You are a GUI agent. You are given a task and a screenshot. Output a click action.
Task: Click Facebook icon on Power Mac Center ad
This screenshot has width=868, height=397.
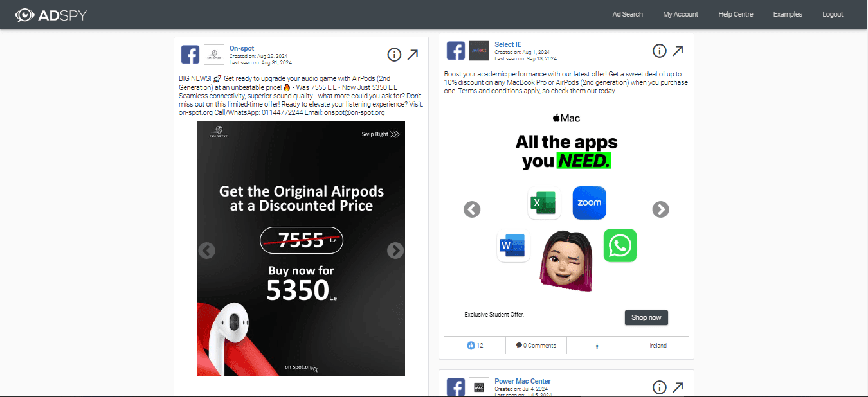[x=456, y=387]
